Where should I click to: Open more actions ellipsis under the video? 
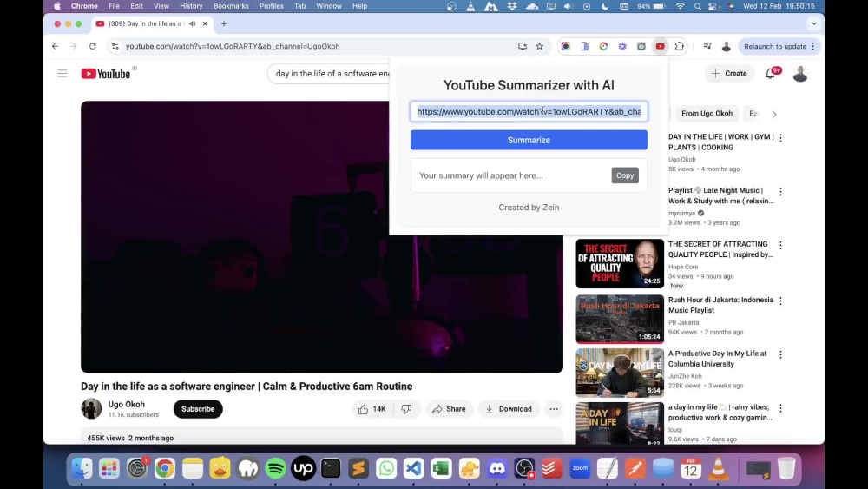pos(554,409)
